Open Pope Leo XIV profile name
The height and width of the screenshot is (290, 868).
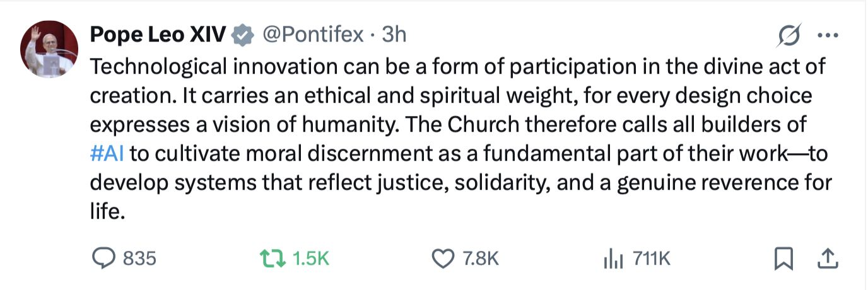tap(158, 35)
